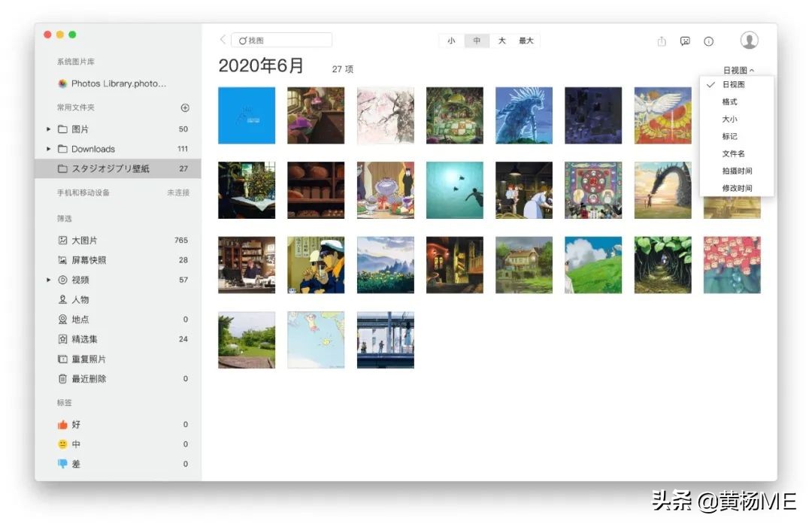
Task: Open 重复照片 (Duplicates) in sidebar
Action: [x=80, y=359]
